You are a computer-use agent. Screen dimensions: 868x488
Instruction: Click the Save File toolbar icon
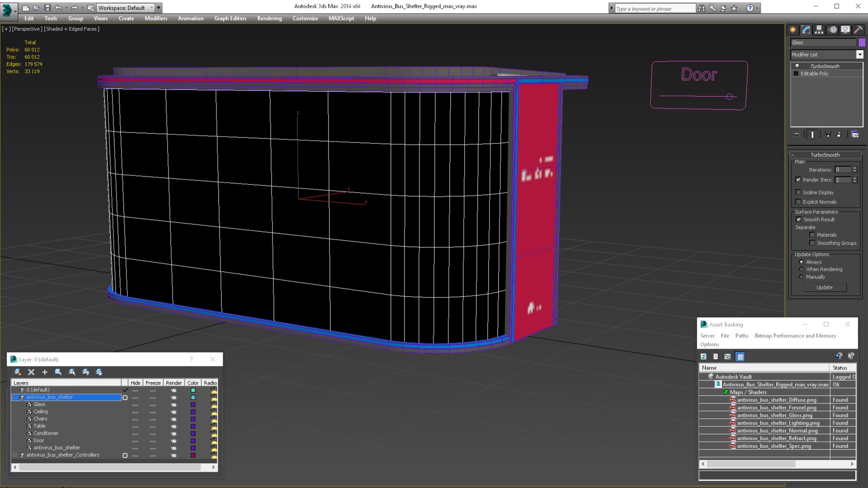(47, 8)
